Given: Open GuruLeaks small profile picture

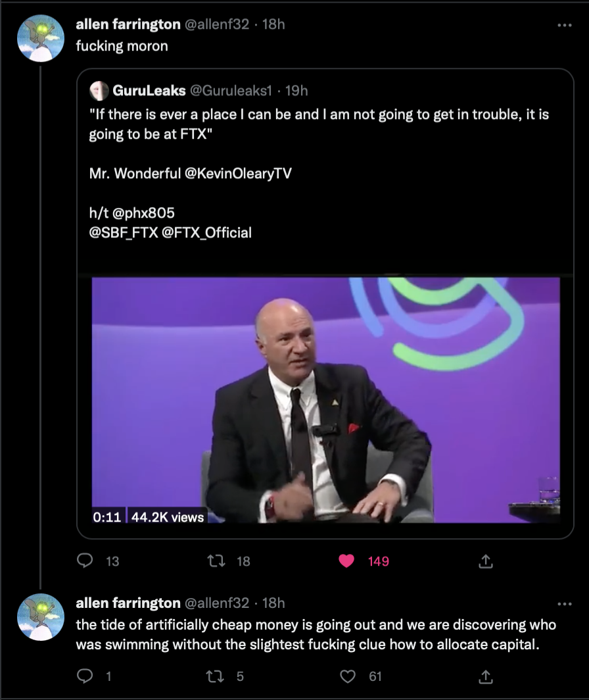Looking at the screenshot, I should coord(99,91).
